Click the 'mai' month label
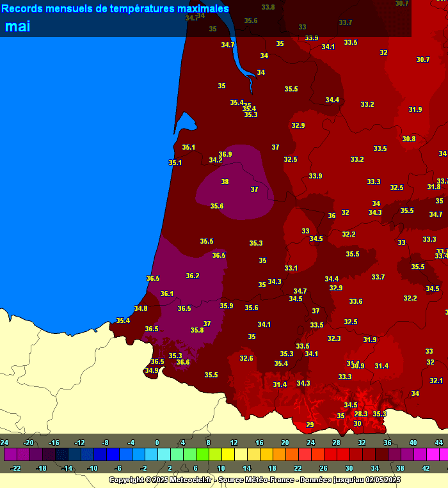 pyautogui.click(x=17, y=27)
